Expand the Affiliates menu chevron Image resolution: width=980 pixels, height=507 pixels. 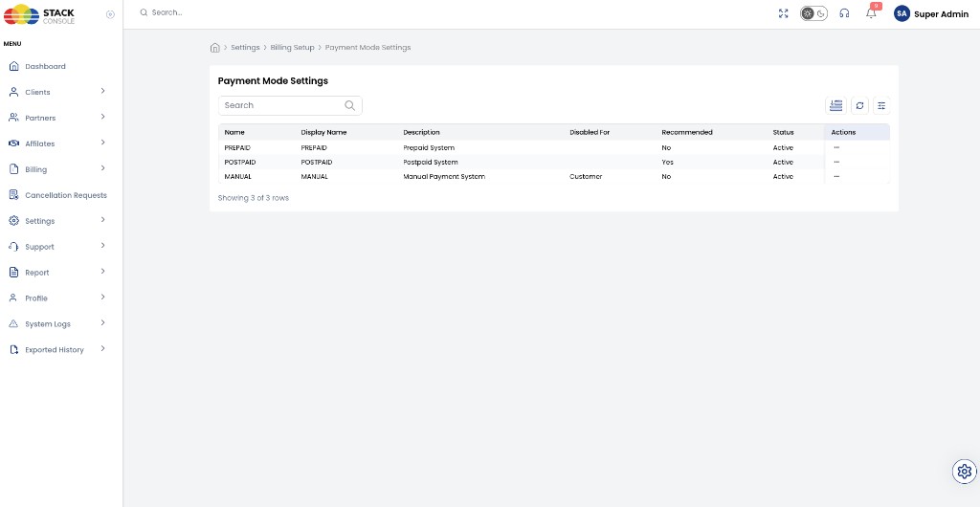pos(102,143)
